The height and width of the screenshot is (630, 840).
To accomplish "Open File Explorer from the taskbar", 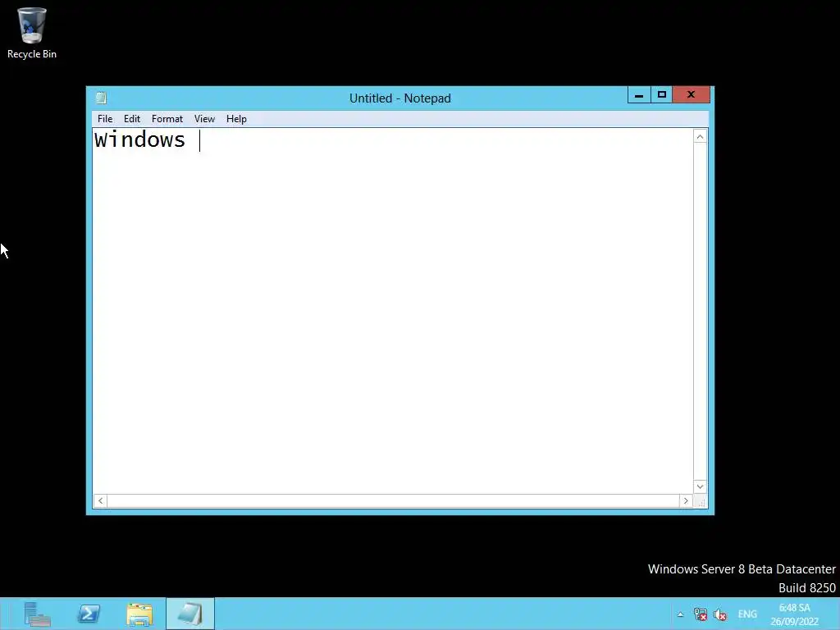I will (139, 614).
